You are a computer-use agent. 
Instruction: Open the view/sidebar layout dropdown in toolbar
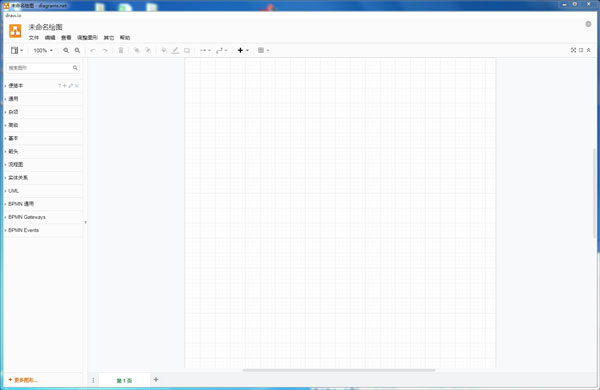(x=16, y=50)
